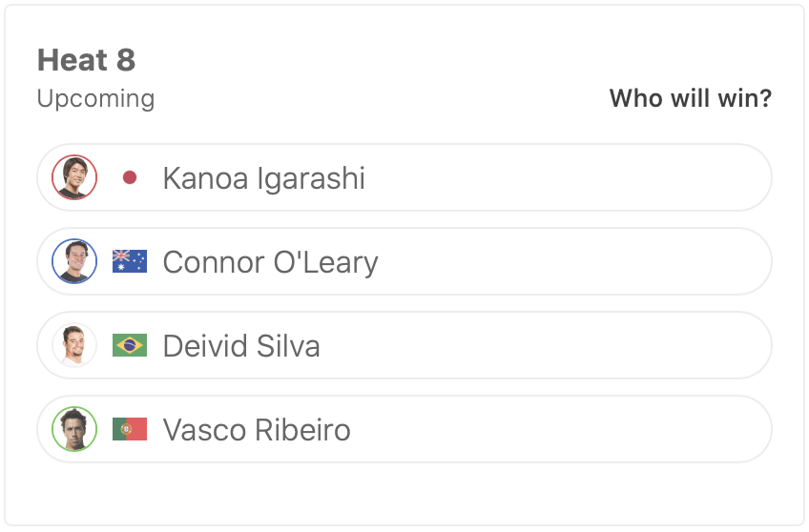Click the Kanoa Igarashi name text
This screenshot has width=809, height=532.
263,178
